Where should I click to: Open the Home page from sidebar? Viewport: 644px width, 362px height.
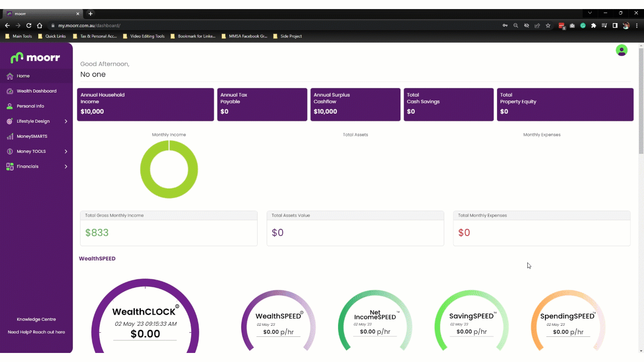[x=36, y=76]
